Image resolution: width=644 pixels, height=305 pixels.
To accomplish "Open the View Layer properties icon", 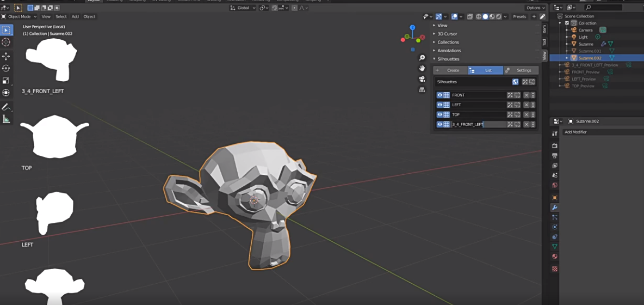I will pyautogui.click(x=555, y=166).
